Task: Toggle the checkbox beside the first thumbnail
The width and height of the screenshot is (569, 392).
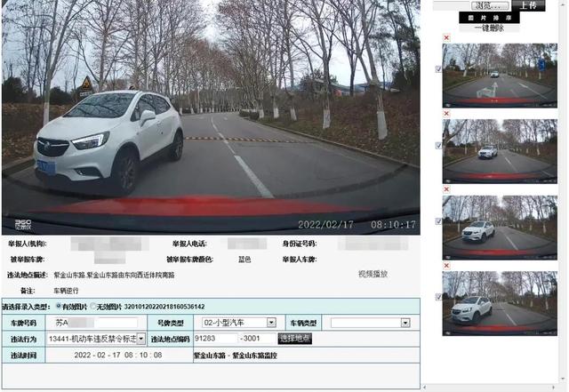Action: tap(438, 69)
